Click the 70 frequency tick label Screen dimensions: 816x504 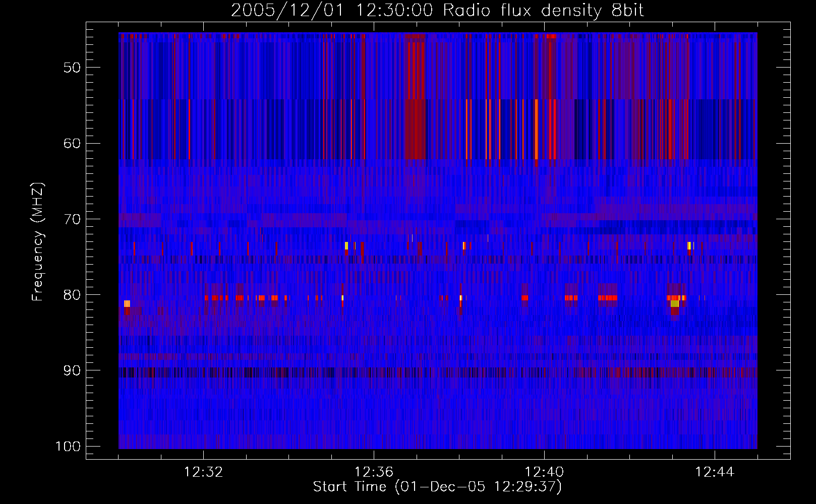point(72,219)
